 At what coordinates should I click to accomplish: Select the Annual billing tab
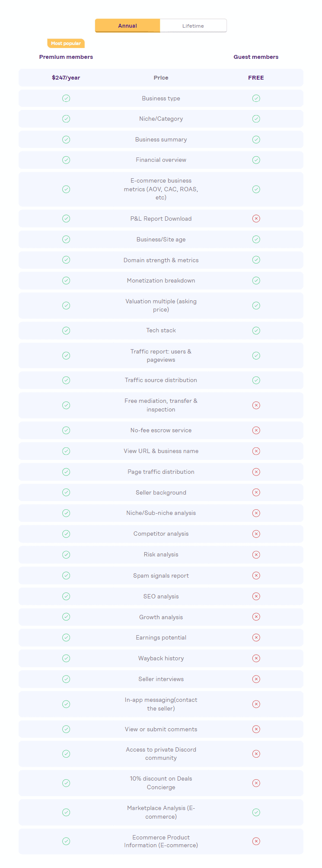128,26
